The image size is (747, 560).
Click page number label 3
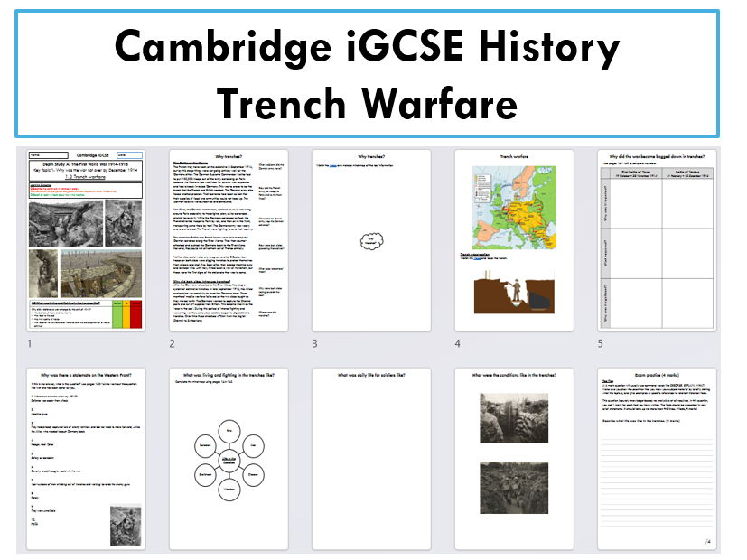[315, 343]
